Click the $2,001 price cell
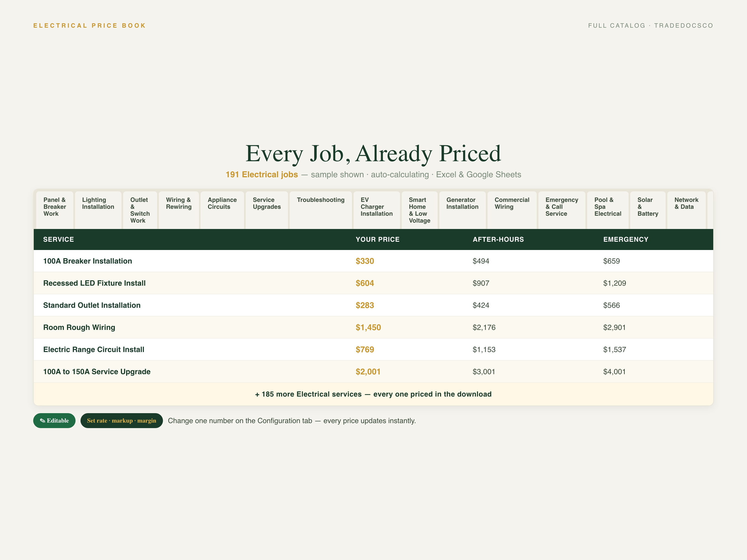The height and width of the screenshot is (560, 747). pyautogui.click(x=368, y=372)
